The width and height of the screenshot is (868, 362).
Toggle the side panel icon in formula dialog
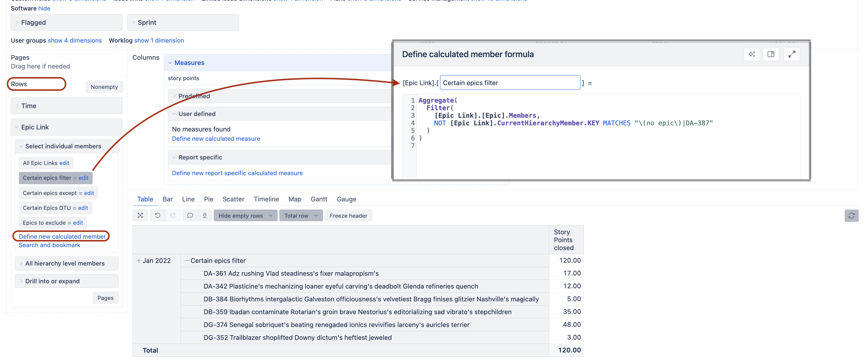pyautogui.click(x=771, y=54)
